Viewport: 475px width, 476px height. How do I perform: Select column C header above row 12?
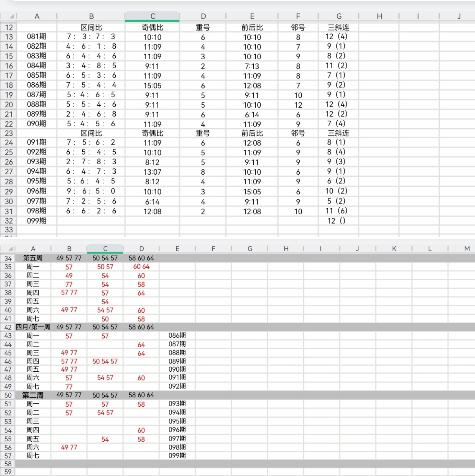point(152,16)
